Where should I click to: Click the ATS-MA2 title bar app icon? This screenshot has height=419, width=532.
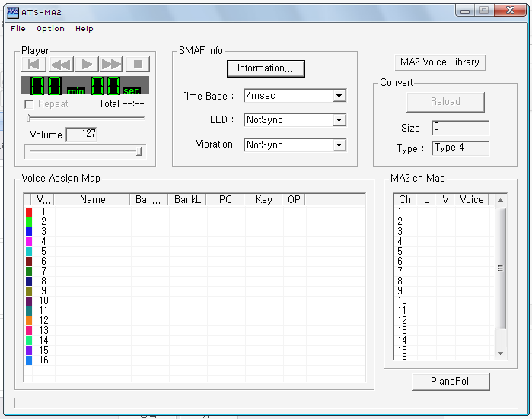13,12
